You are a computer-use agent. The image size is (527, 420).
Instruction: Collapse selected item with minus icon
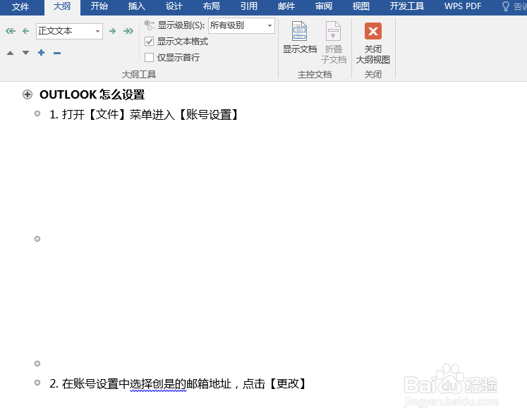tap(57, 53)
